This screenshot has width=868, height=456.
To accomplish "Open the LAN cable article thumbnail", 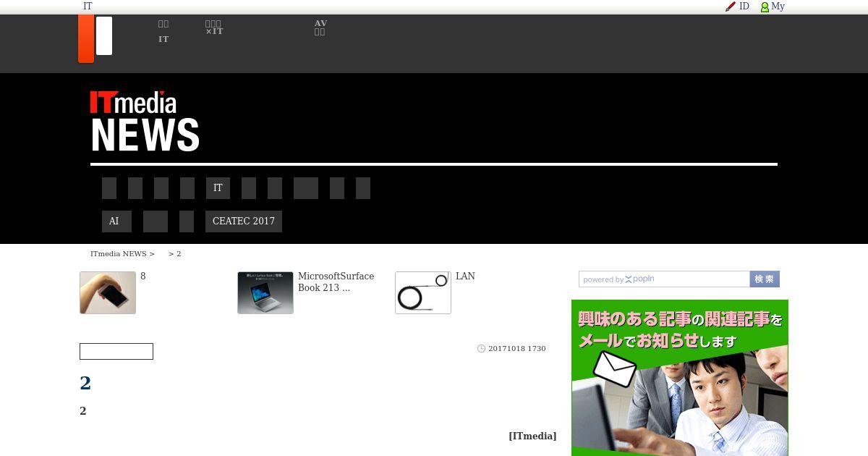I will pyautogui.click(x=423, y=292).
